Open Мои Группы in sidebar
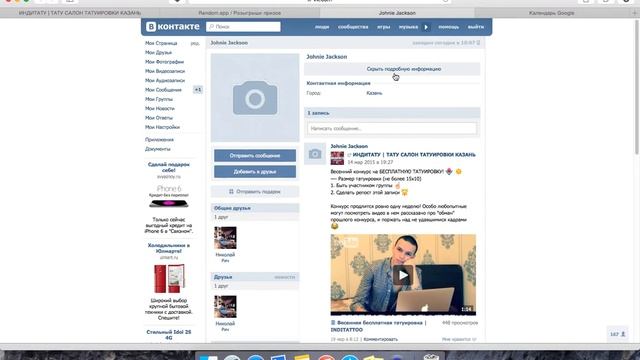 [159, 99]
